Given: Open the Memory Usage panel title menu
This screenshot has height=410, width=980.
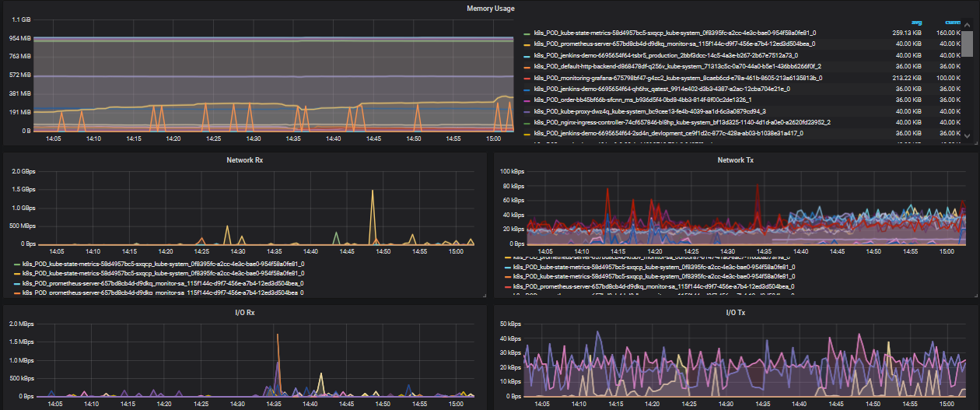Looking at the screenshot, I should [490, 9].
